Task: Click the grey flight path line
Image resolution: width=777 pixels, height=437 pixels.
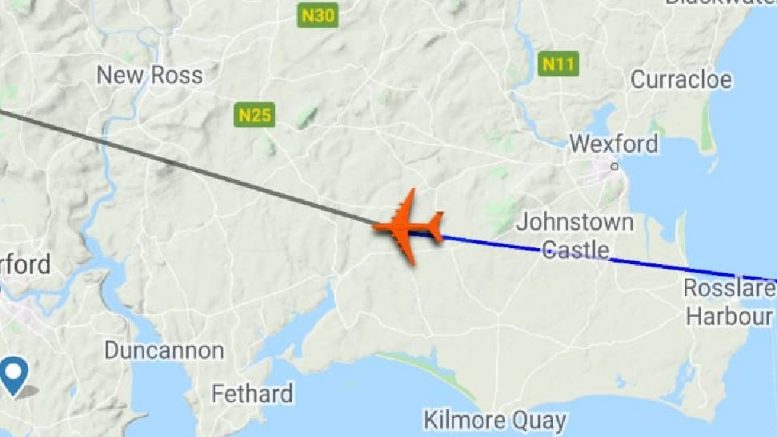Action: pyautogui.click(x=188, y=167)
